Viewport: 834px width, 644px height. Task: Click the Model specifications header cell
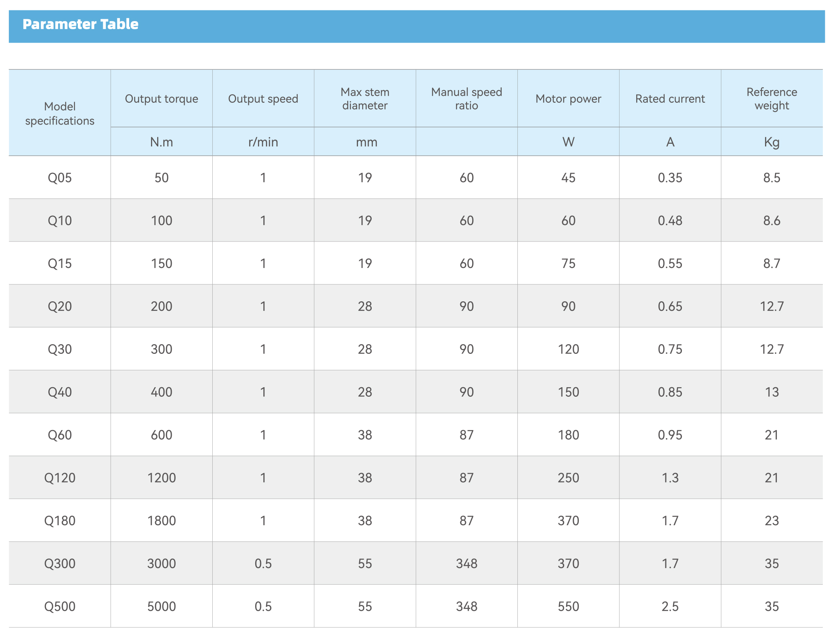60,113
